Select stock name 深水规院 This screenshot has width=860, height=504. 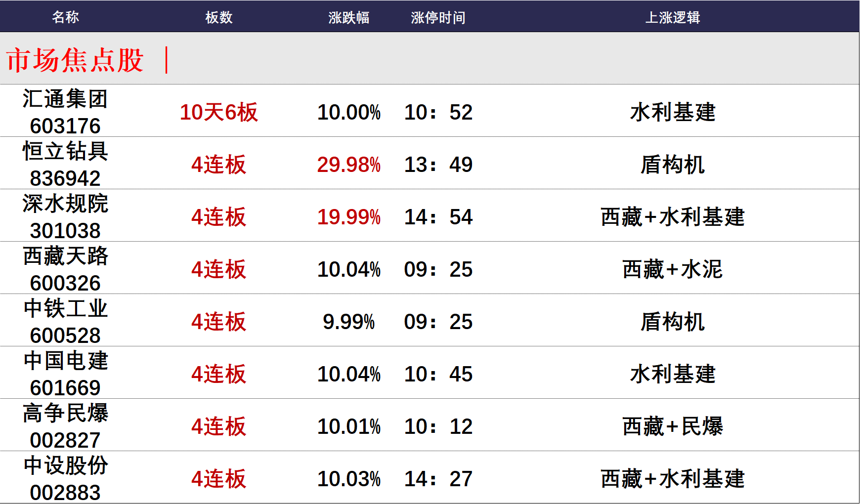point(65,204)
